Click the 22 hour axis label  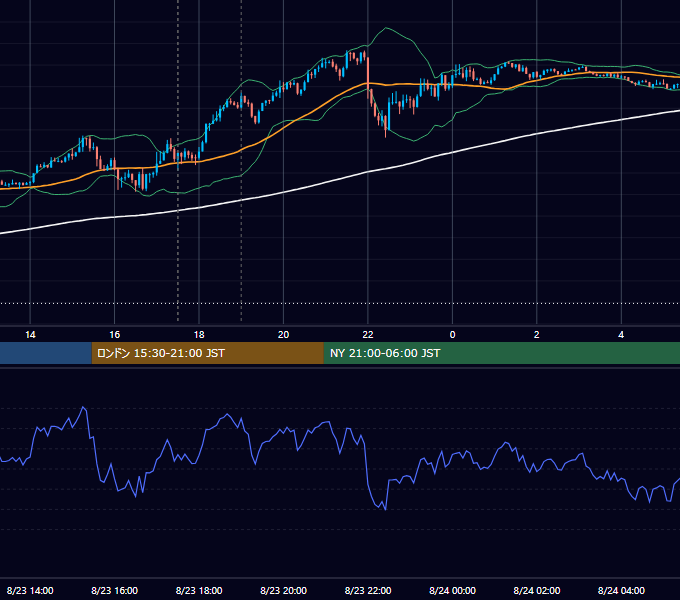tap(368, 335)
